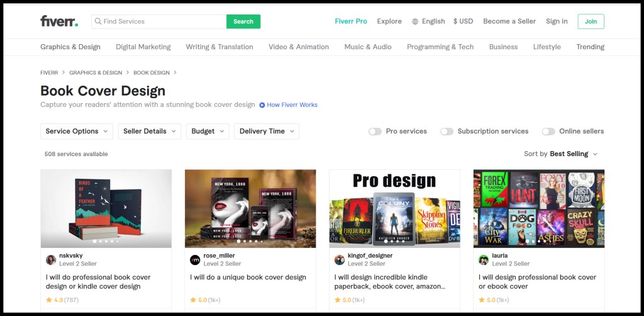Open the Pro design book covers thumbnail
The width and height of the screenshot is (644, 316).
394,208
